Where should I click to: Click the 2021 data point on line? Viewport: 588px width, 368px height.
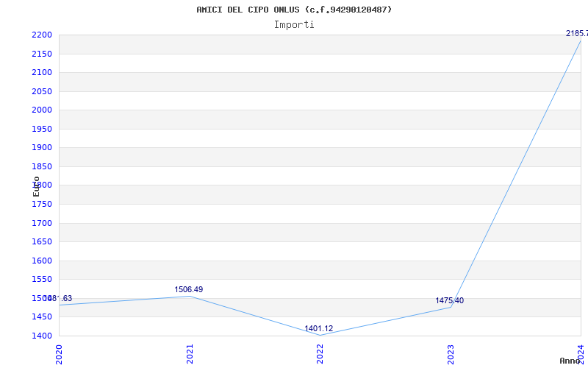click(x=190, y=296)
